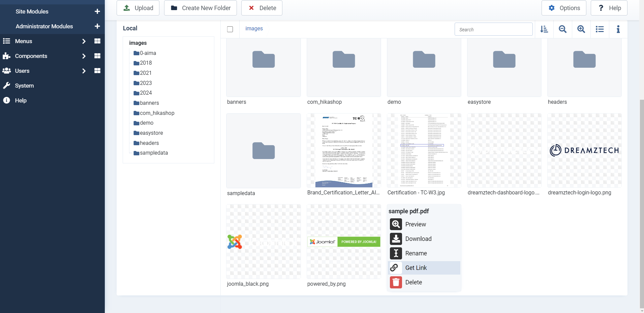Screen dimensions: 644x313
Task: Select 2024 folder in tree
Action: 143,93
